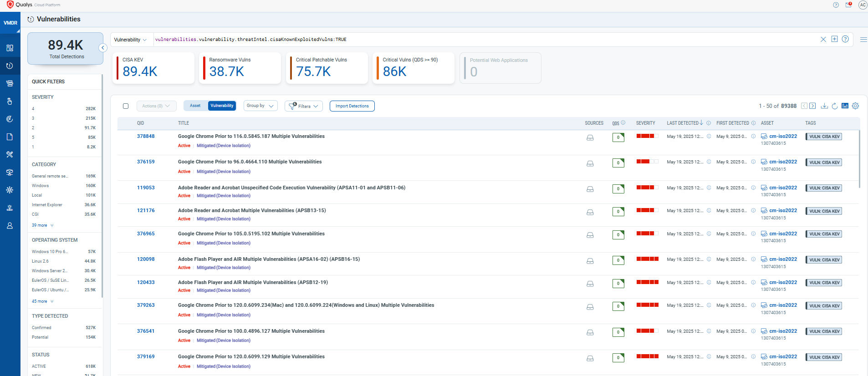The width and height of the screenshot is (868, 376).
Task: Select the Critical Vulns (QDS >= 90) card
Action: point(414,68)
